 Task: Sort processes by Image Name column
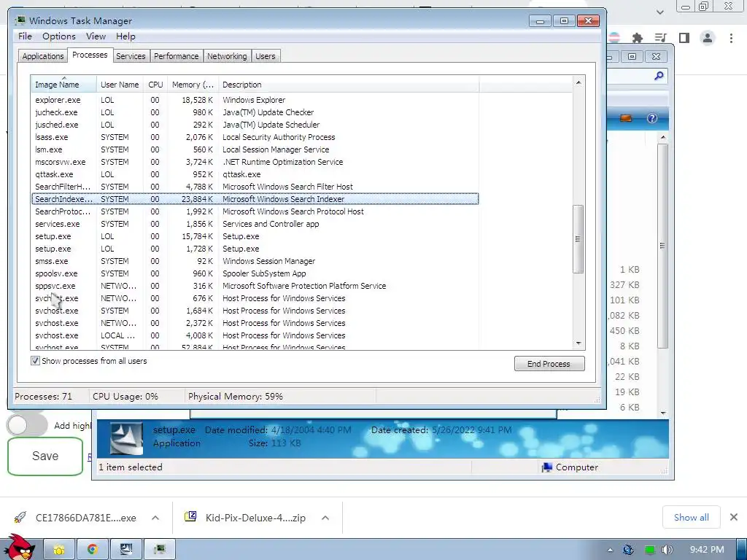click(x=63, y=85)
